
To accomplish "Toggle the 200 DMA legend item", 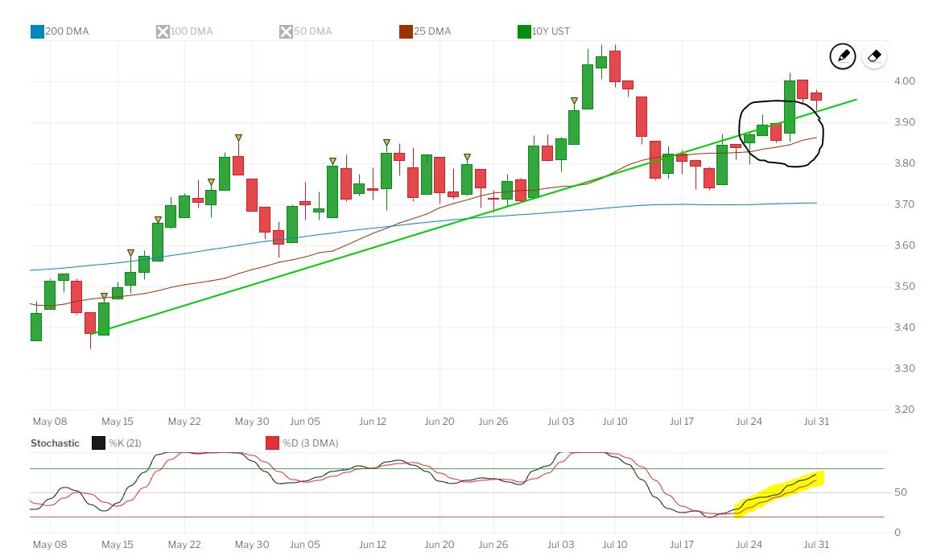I will (60, 31).
